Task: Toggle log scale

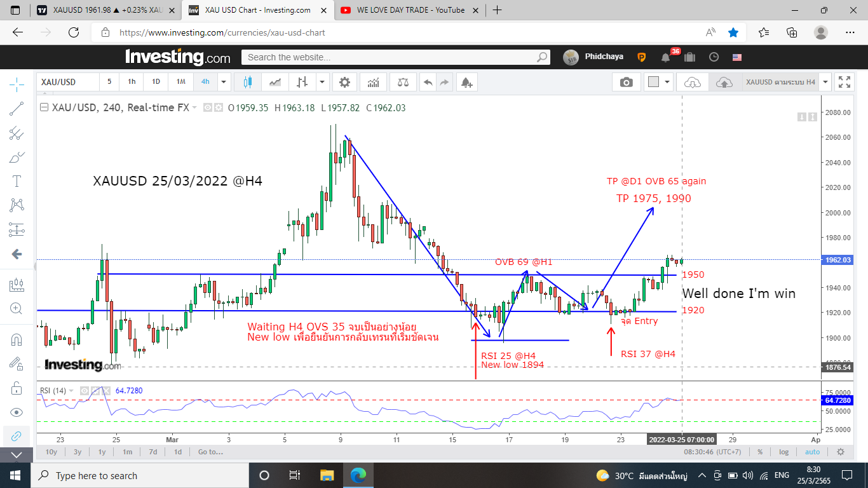Action: pos(784,452)
